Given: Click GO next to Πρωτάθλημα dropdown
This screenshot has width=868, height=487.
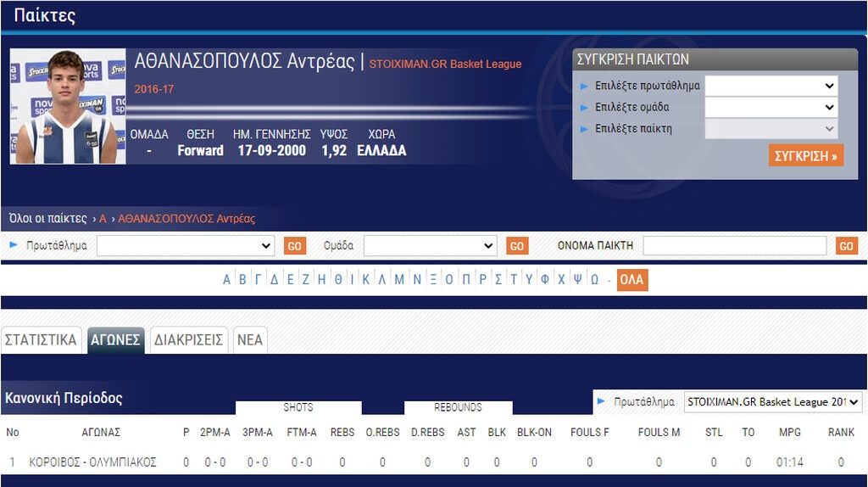Looking at the screenshot, I should 294,246.
